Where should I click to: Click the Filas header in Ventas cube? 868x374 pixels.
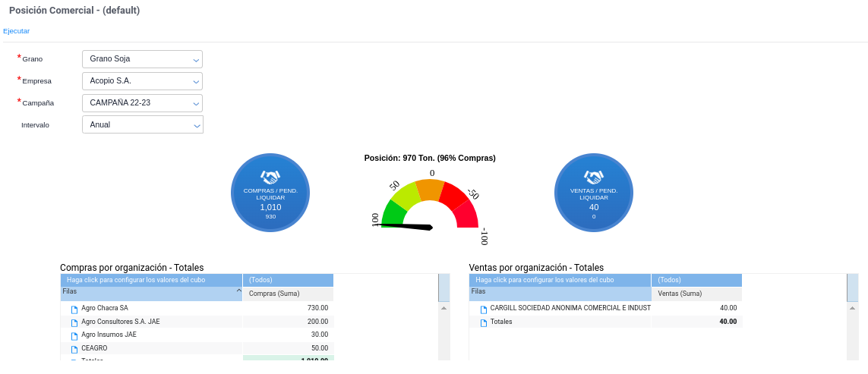(x=560, y=294)
